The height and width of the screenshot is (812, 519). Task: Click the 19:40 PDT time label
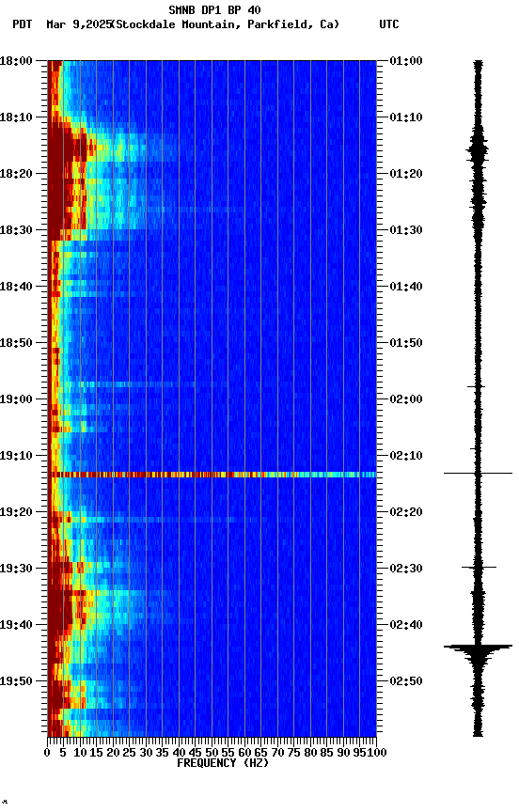tap(16, 625)
